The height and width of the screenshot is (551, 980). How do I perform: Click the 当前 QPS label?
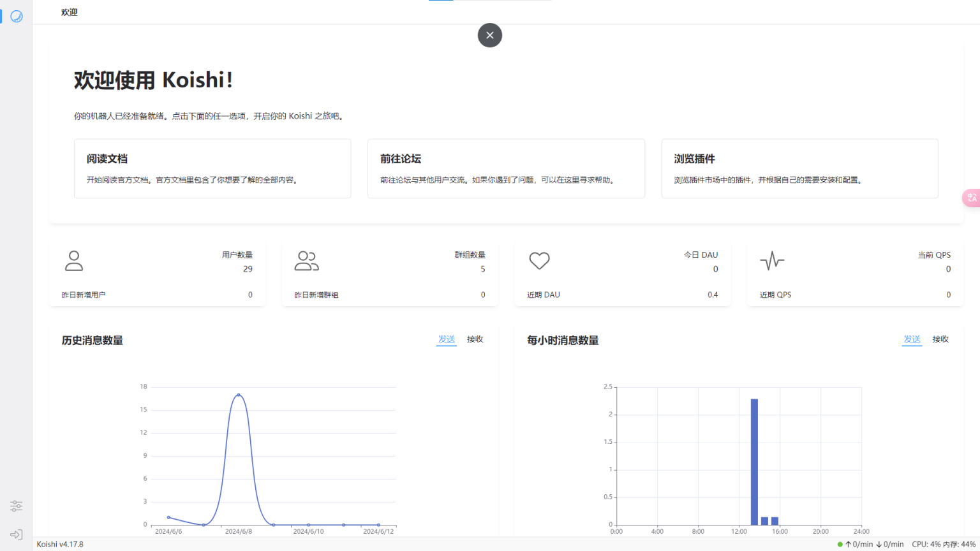[934, 255]
